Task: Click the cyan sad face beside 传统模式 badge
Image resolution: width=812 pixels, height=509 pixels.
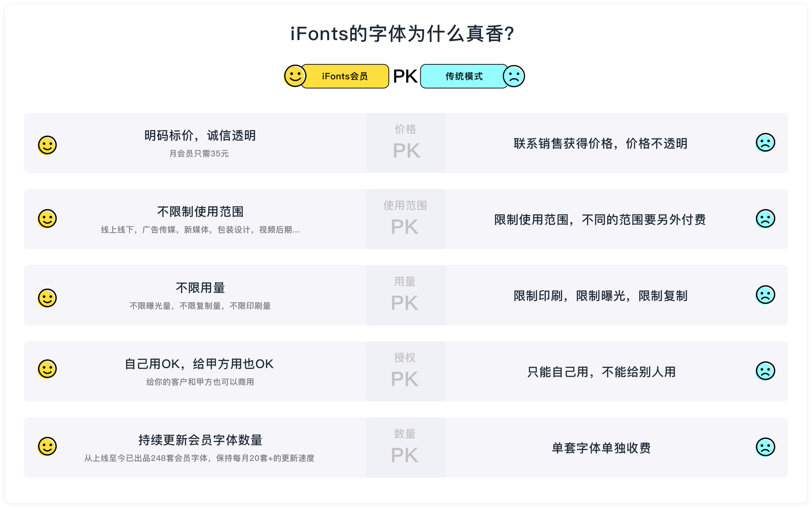Action: point(514,76)
